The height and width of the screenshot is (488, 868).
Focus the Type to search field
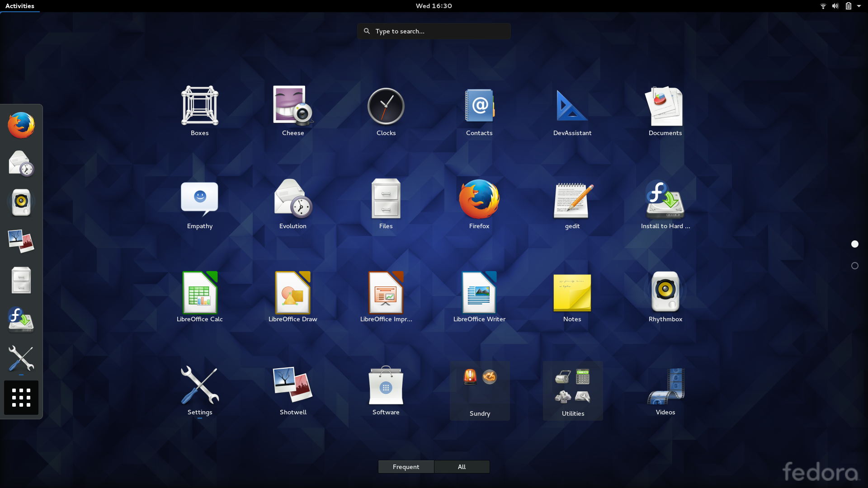(434, 31)
